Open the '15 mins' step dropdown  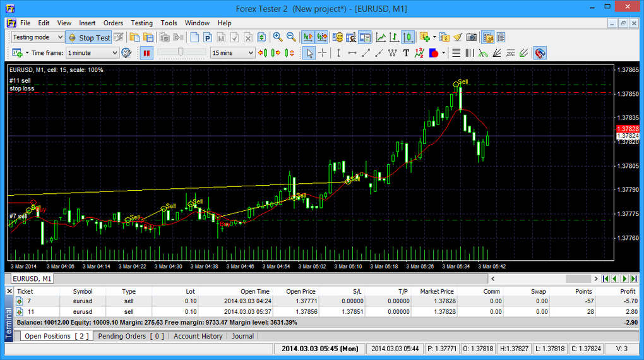232,52
